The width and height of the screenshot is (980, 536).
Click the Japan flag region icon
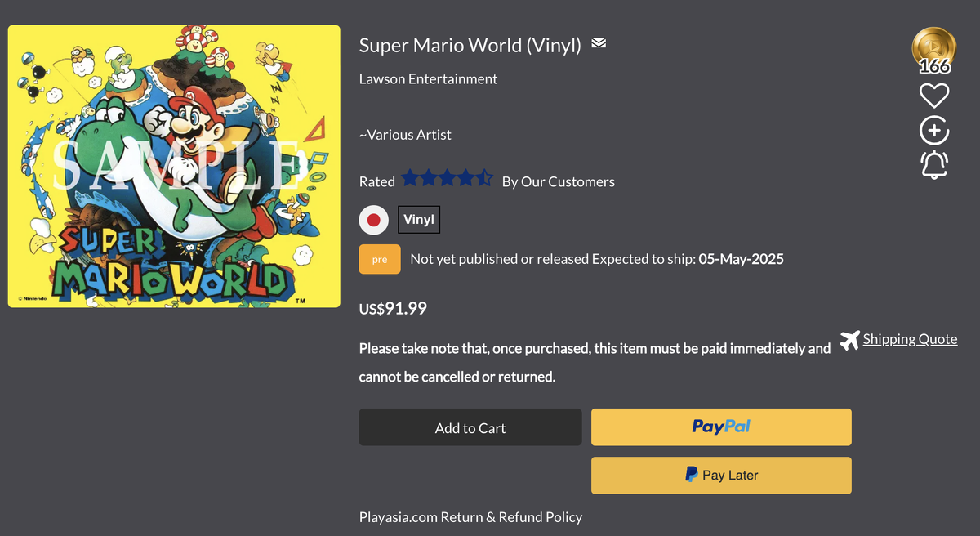(374, 220)
